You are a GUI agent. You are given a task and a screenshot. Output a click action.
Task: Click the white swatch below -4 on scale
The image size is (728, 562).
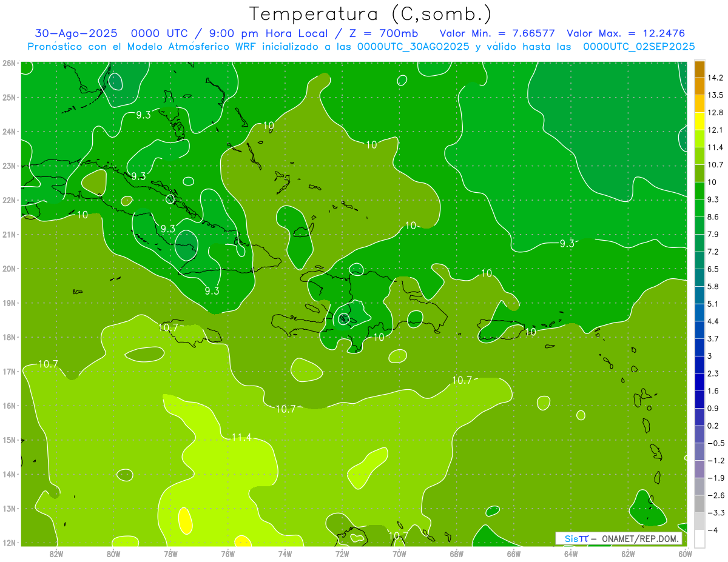click(x=699, y=538)
